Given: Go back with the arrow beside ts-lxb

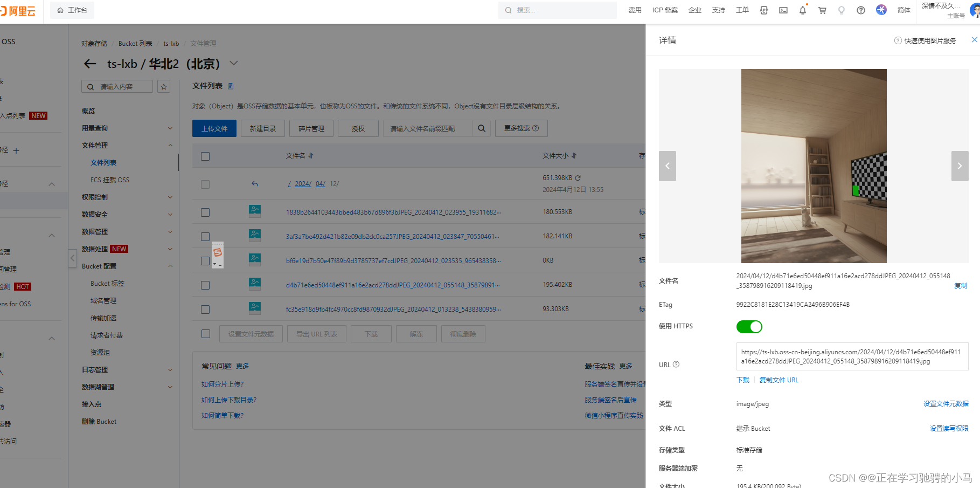Looking at the screenshot, I should point(90,64).
